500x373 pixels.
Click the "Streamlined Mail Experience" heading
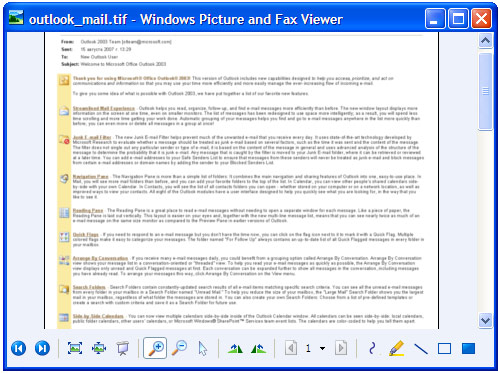pyautogui.click(x=104, y=108)
